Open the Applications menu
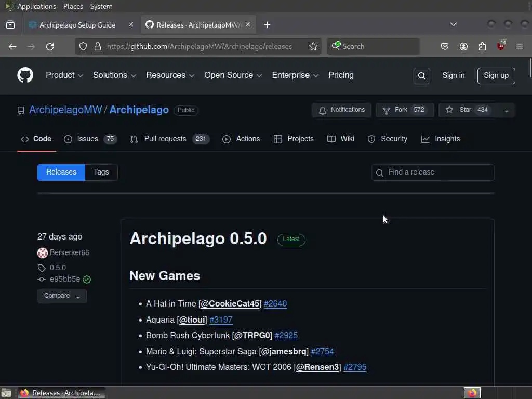The height and width of the screenshot is (399, 532). [x=37, y=6]
